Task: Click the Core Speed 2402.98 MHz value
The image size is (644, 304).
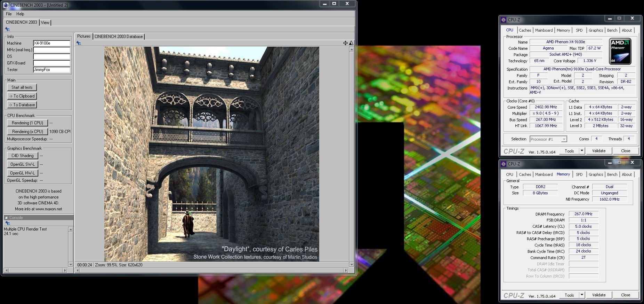Action: click(546, 107)
